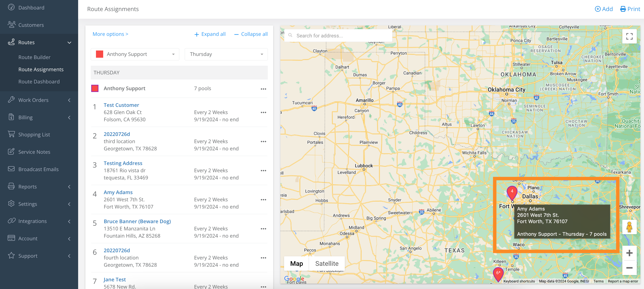Go to Route Builder
The height and width of the screenshot is (289, 644).
pyautogui.click(x=35, y=57)
